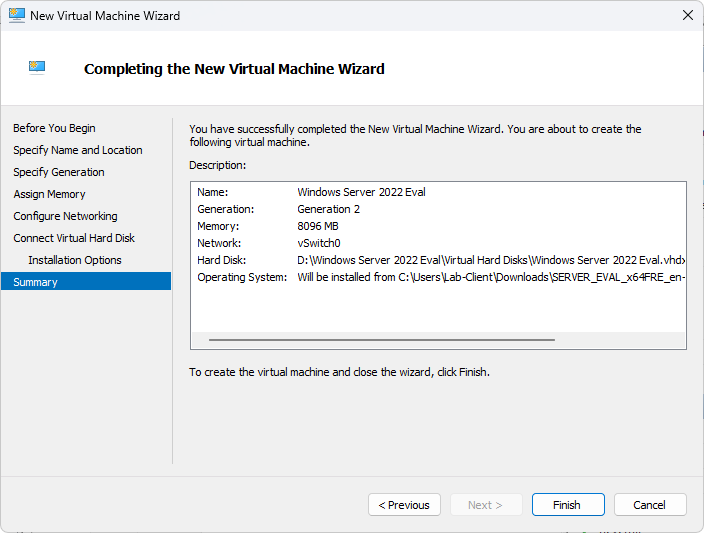Click the disabled Next button

486,505
